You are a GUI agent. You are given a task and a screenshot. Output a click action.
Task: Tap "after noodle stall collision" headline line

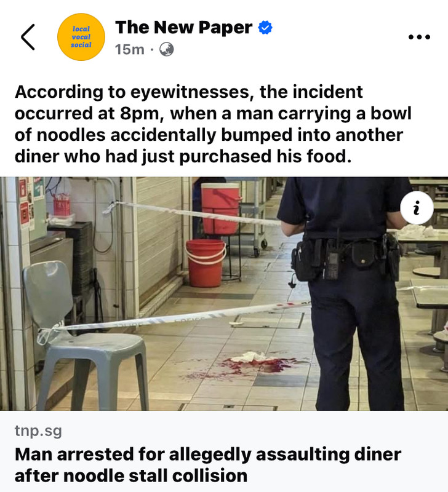coord(131,475)
